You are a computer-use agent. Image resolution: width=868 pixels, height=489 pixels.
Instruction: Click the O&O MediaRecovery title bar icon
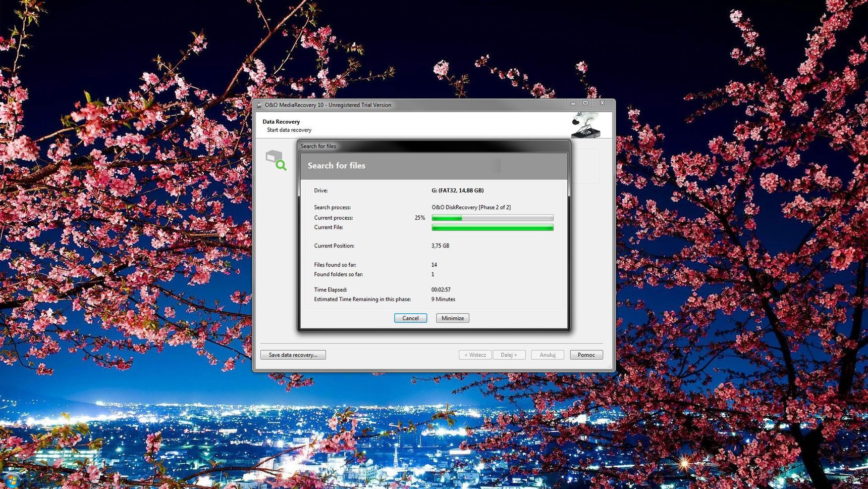[x=259, y=105]
